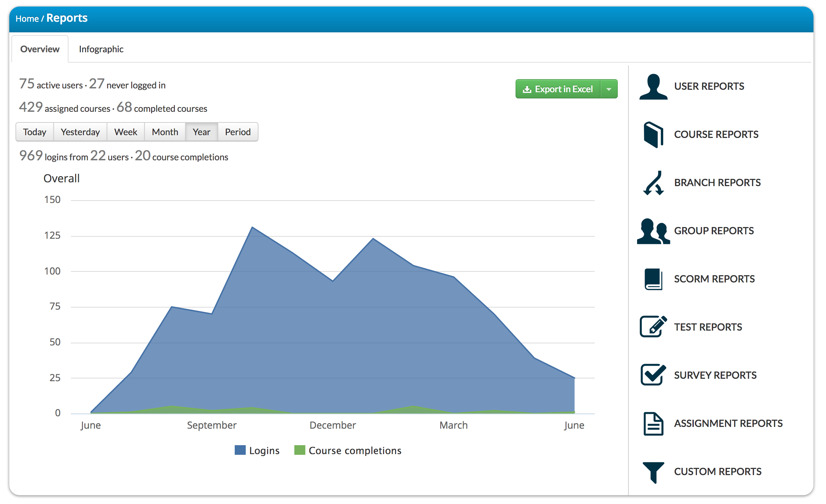Select the Course Reports book icon
This screenshot has width=826, height=504.
pyautogui.click(x=653, y=135)
